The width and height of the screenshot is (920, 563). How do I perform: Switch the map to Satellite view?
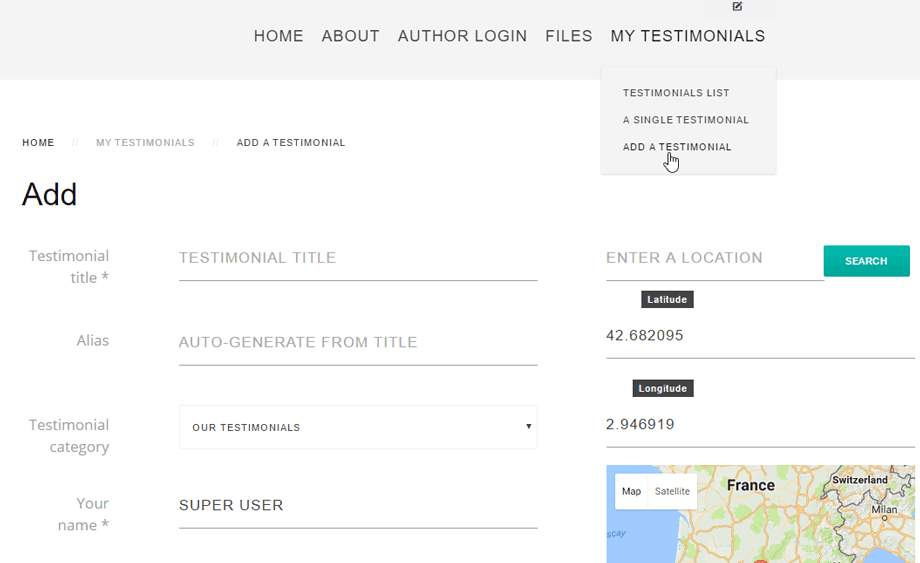[672, 491]
